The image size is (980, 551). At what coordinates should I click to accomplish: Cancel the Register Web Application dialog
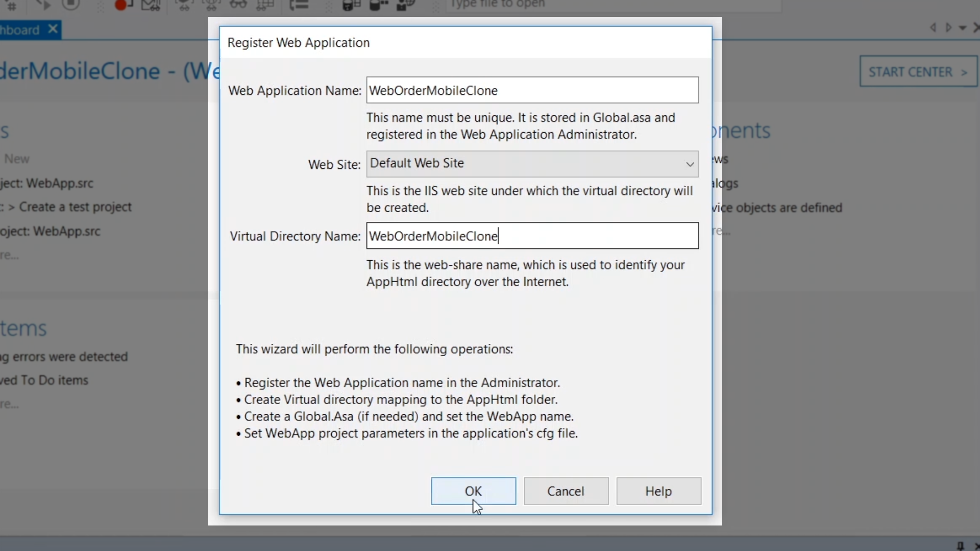tap(566, 491)
